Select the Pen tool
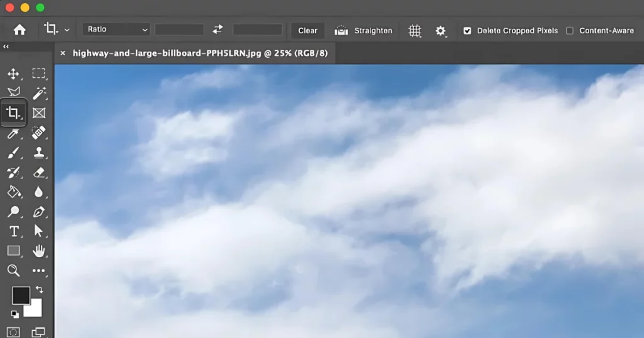Screen dimensions: 644x338 pos(38,212)
